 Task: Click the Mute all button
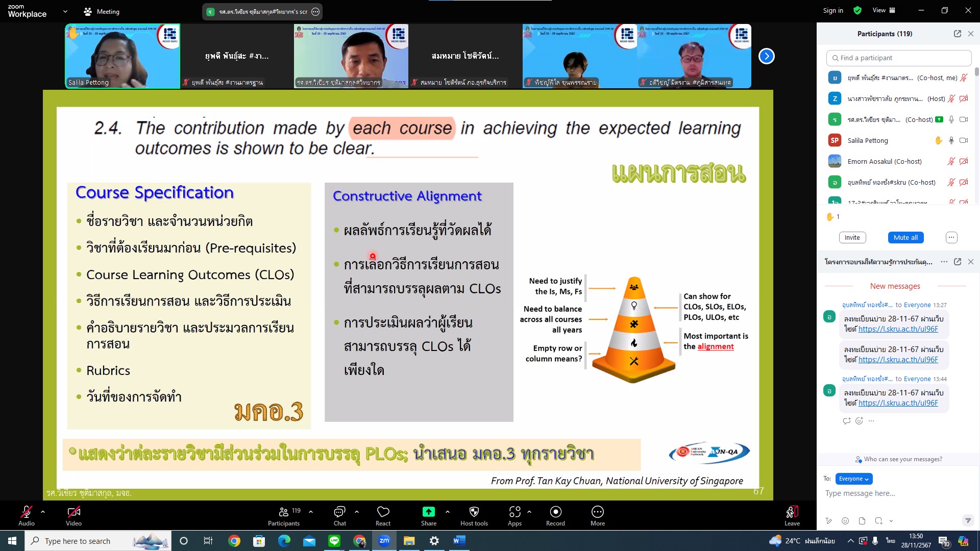[905, 237]
